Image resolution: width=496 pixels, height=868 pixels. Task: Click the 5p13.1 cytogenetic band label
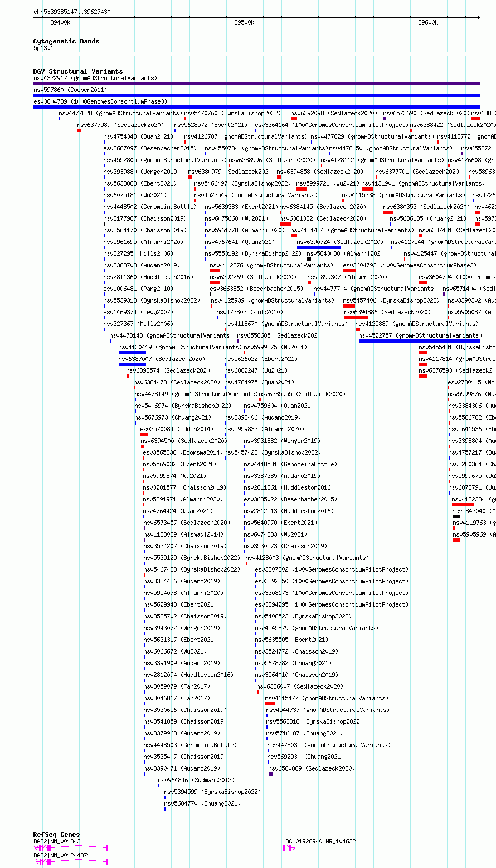(x=43, y=48)
